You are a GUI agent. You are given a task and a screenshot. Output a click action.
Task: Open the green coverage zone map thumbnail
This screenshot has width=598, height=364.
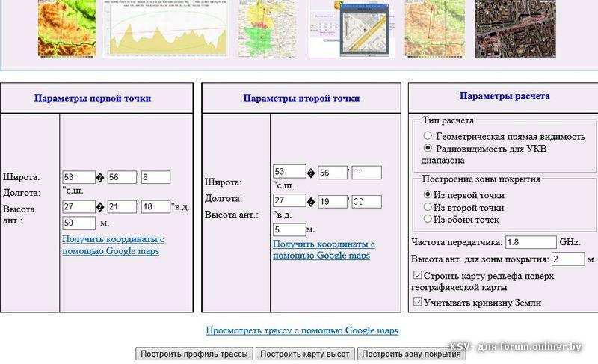point(268,28)
